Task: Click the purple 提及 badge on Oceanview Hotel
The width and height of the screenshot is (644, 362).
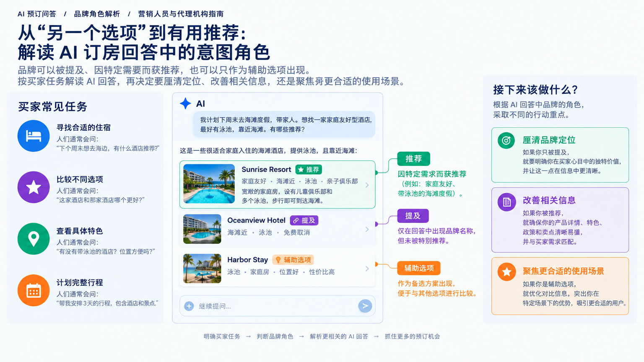Action: click(x=304, y=220)
